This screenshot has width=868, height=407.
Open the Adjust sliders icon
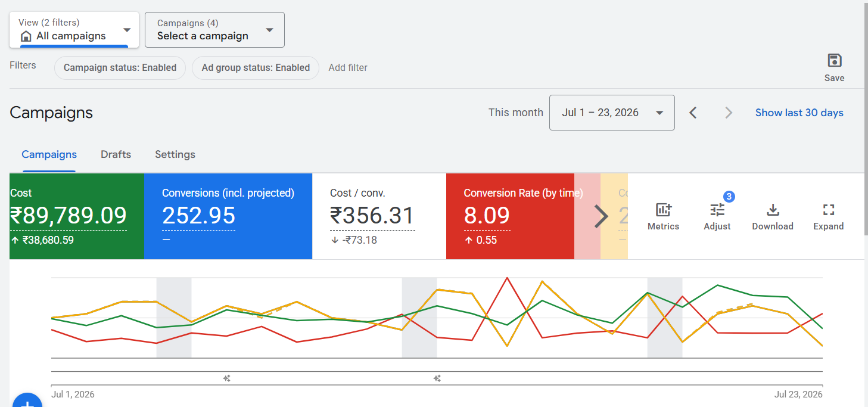(717, 210)
